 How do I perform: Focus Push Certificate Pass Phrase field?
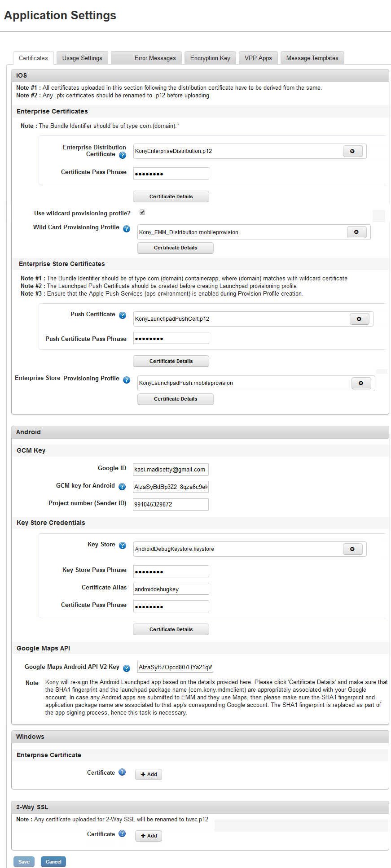[171, 338]
